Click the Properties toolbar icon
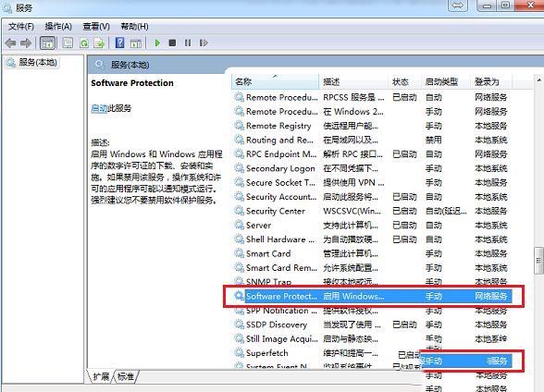Image resolution: width=544 pixels, height=392 pixels. tap(68, 43)
